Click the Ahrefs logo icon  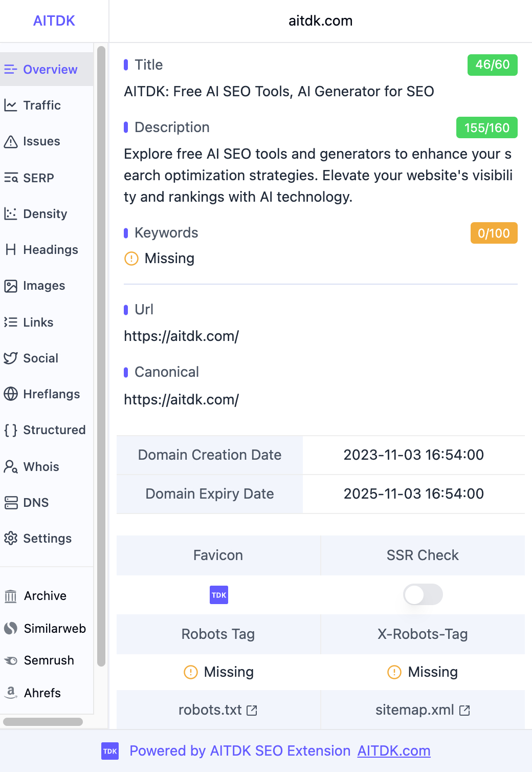pyautogui.click(x=10, y=692)
